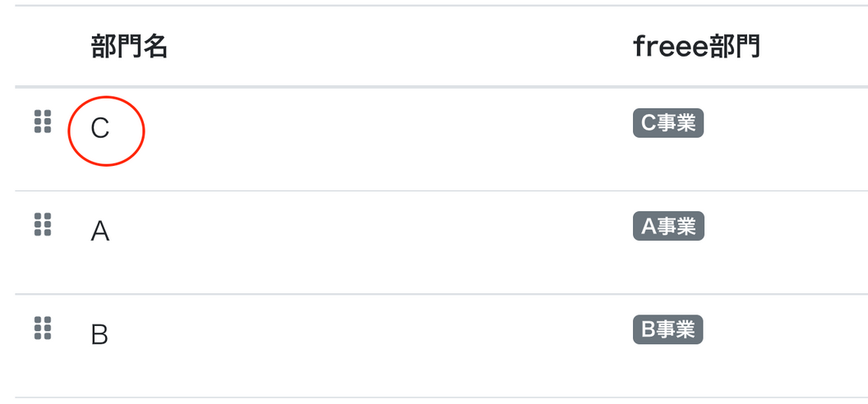This screenshot has height=404, width=868.
Task: Click the gray badge in the third data row
Action: [x=668, y=329]
